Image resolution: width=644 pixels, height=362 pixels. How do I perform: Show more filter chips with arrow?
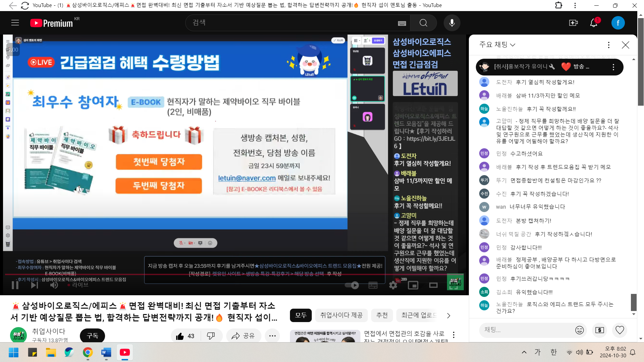pos(449,315)
